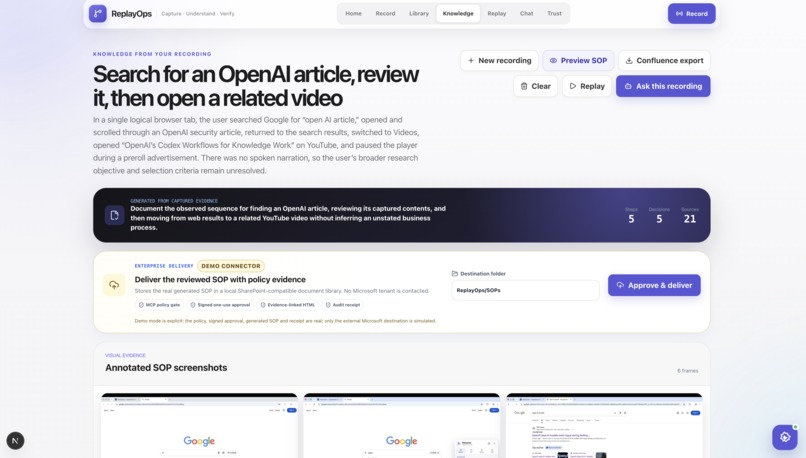This screenshot has width=806, height=458.
Task: Click the document icon in dark banner
Action: 115,215
